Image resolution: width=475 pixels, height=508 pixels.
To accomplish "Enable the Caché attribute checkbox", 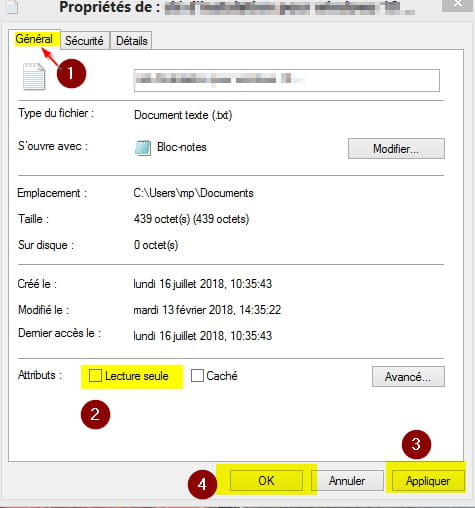I will [x=197, y=376].
